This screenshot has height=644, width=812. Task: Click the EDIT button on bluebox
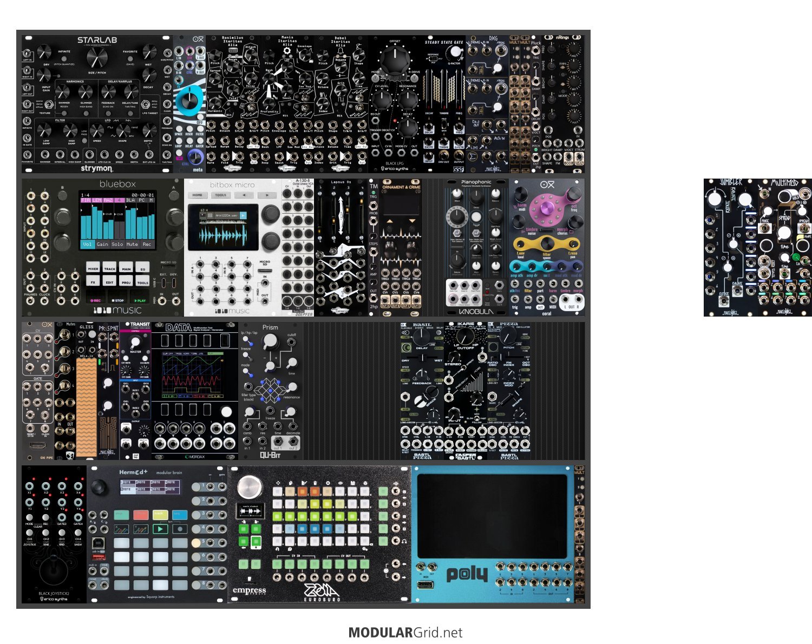pos(109,280)
